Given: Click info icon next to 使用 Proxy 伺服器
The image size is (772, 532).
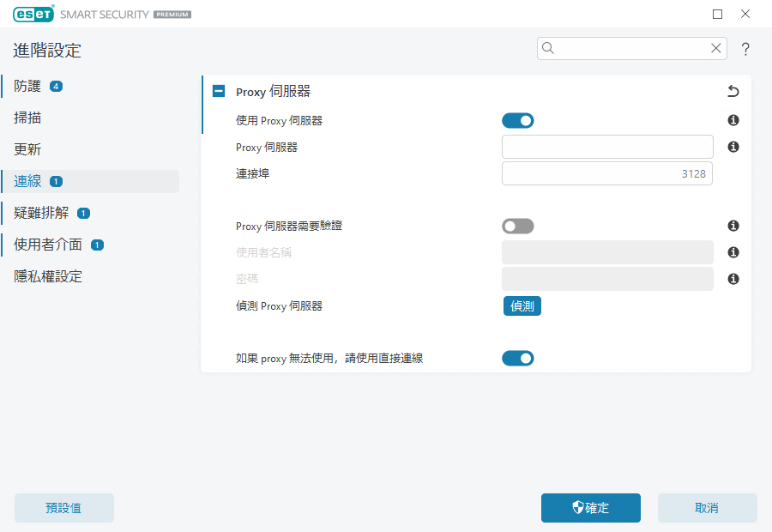Looking at the screenshot, I should coord(733,121).
